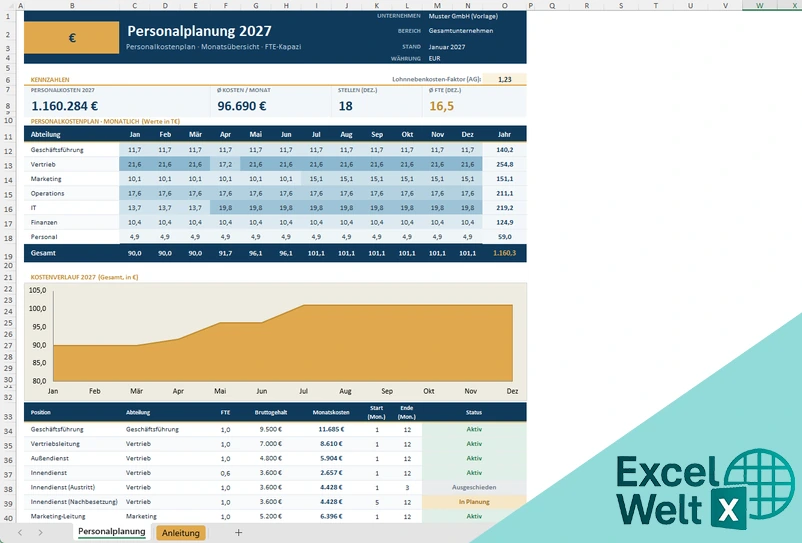Click the Innendienst (Nachbesetzung) position cell
Image resolution: width=802 pixels, height=543 pixels.
coord(74,502)
